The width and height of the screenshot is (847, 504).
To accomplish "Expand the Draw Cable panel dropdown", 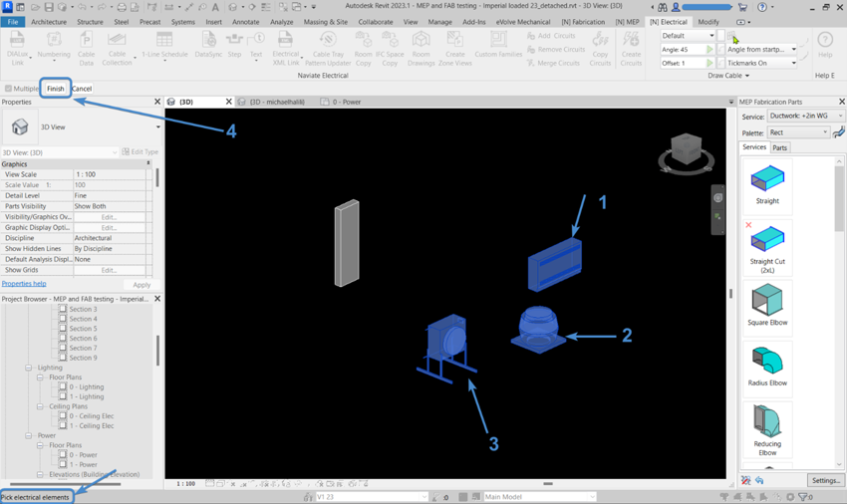I will click(x=728, y=76).
